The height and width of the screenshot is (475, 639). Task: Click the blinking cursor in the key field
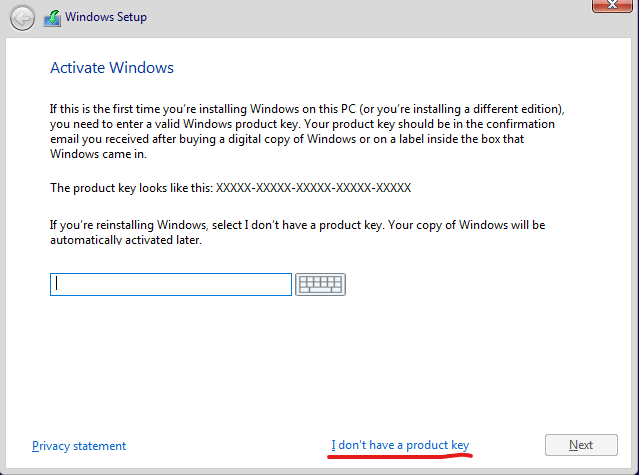tap(57, 284)
